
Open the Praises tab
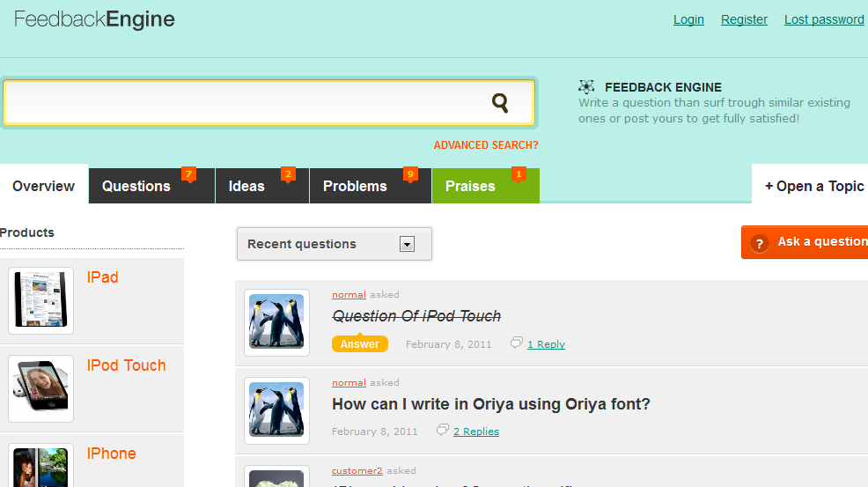click(485, 186)
